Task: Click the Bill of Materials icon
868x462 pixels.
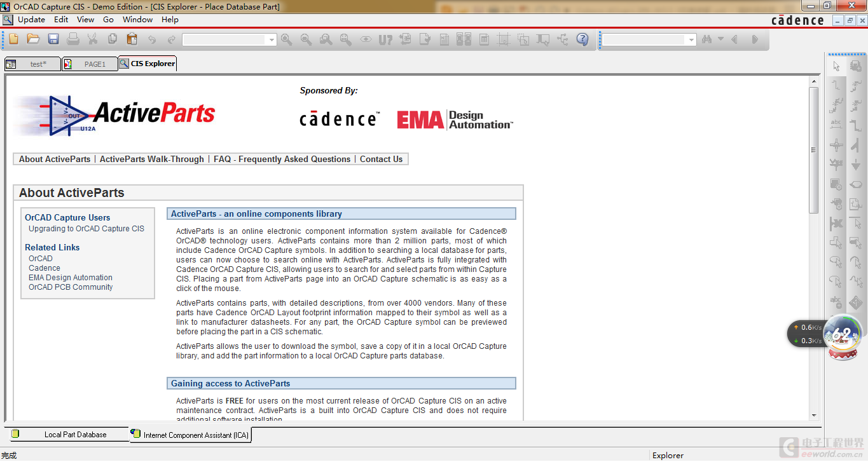Action: [484, 39]
